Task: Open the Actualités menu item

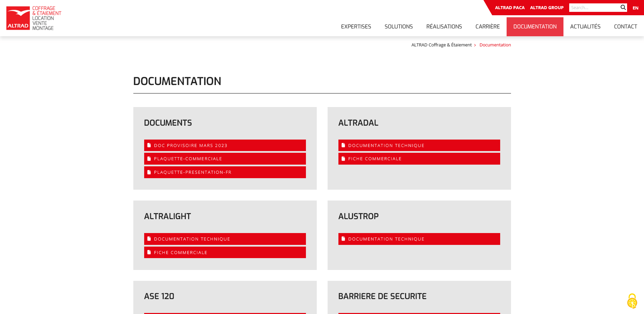Action: 585,26
